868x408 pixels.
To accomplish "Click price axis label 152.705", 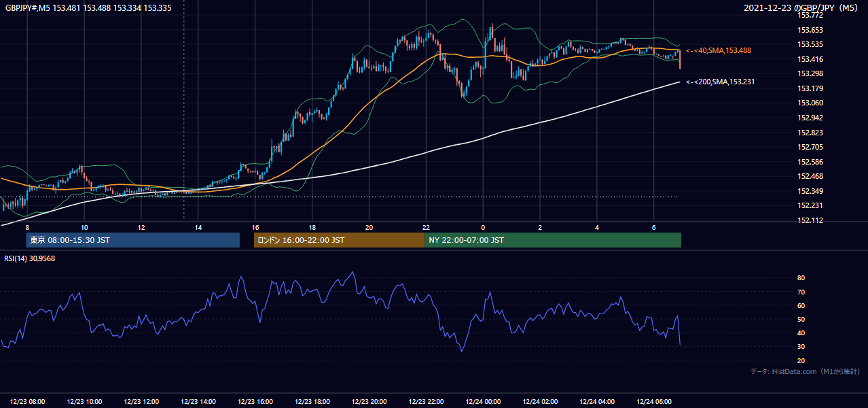I will pos(810,147).
